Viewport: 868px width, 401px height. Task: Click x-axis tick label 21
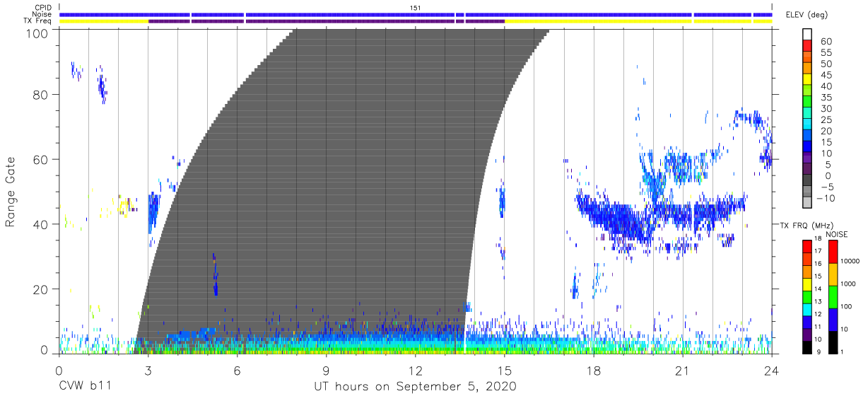click(683, 371)
